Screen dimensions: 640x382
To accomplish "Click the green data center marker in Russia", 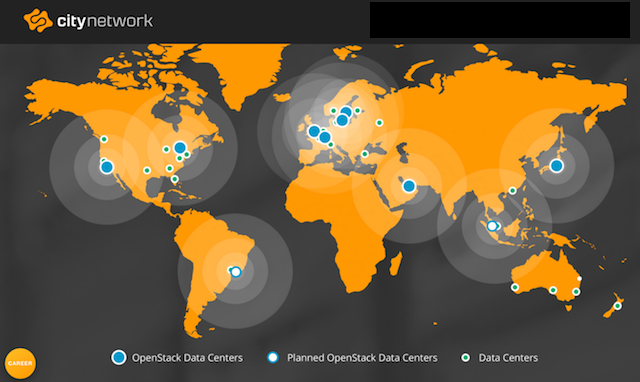I will 380,122.
